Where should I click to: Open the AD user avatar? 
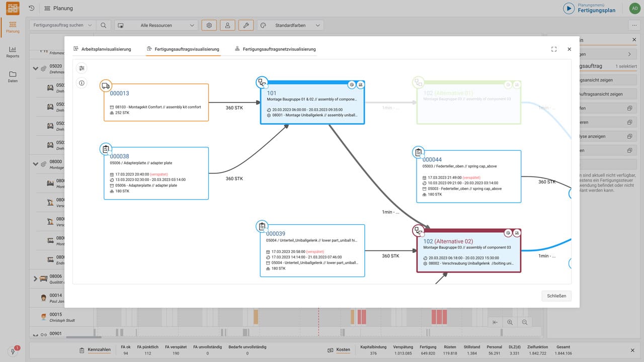click(635, 8)
